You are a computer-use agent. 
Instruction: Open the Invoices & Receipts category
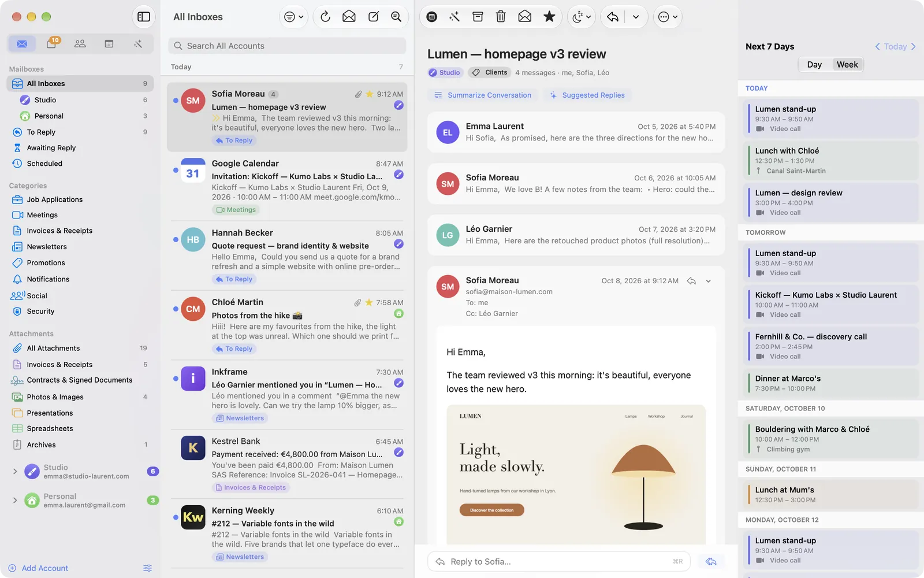pos(80,231)
